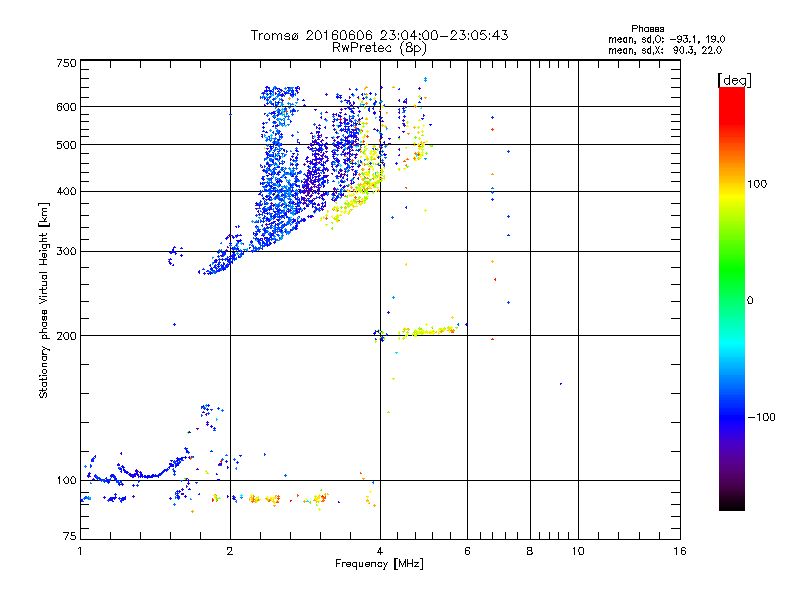This screenshot has width=800, height=600.
Task: Click the colorbar label '100'
Action: [757, 184]
